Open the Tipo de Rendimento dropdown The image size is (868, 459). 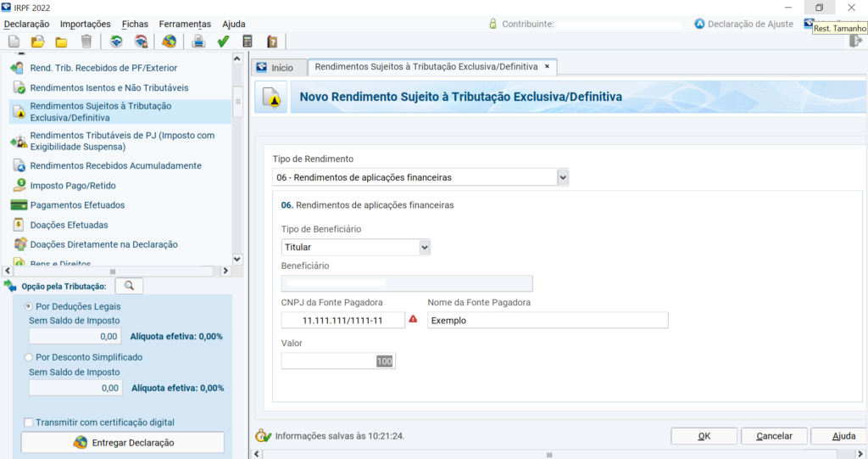(563, 177)
